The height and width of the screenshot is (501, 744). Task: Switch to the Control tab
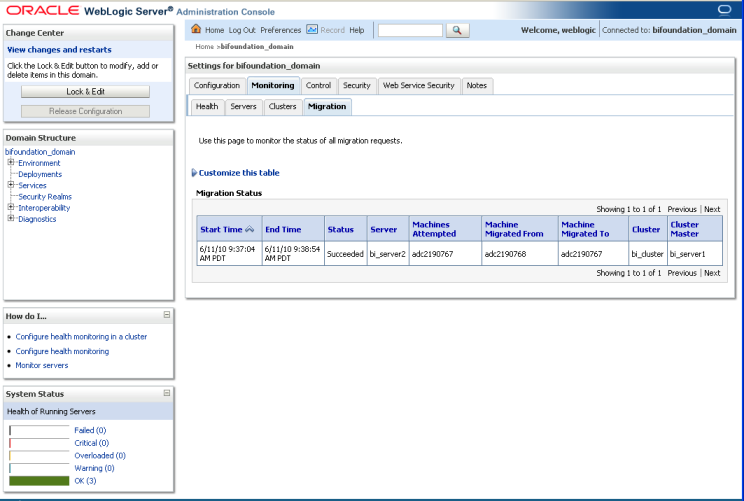pos(318,85)
